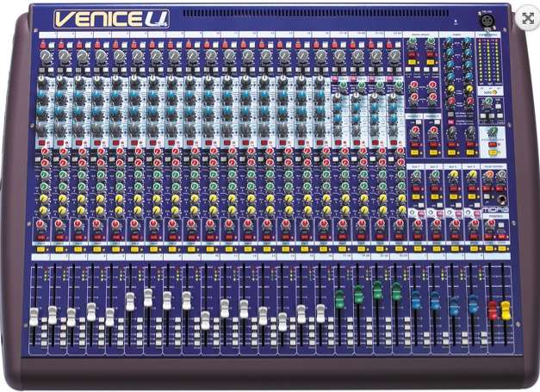
Task: Solo the first stereo return
Action: point(412,62)
